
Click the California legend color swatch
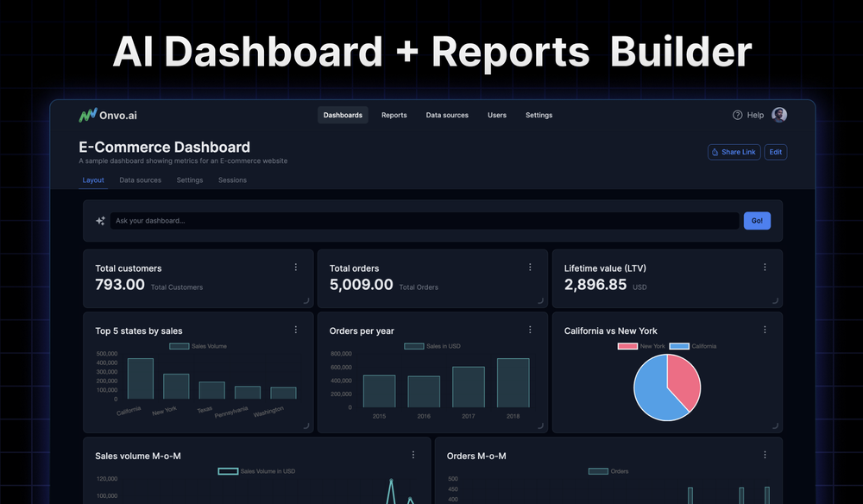(x=679, y=346)
